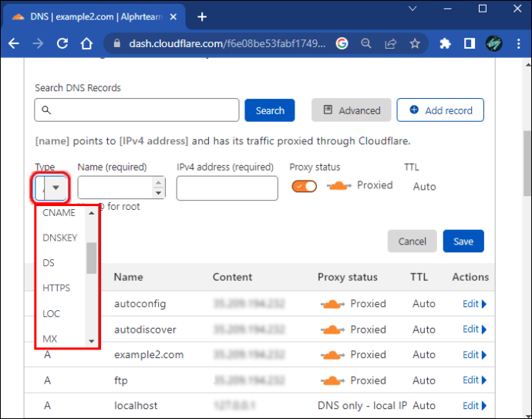Pick LOC record type
The image size is (532, 419).
pyautogui.click(x=51, y=313)
